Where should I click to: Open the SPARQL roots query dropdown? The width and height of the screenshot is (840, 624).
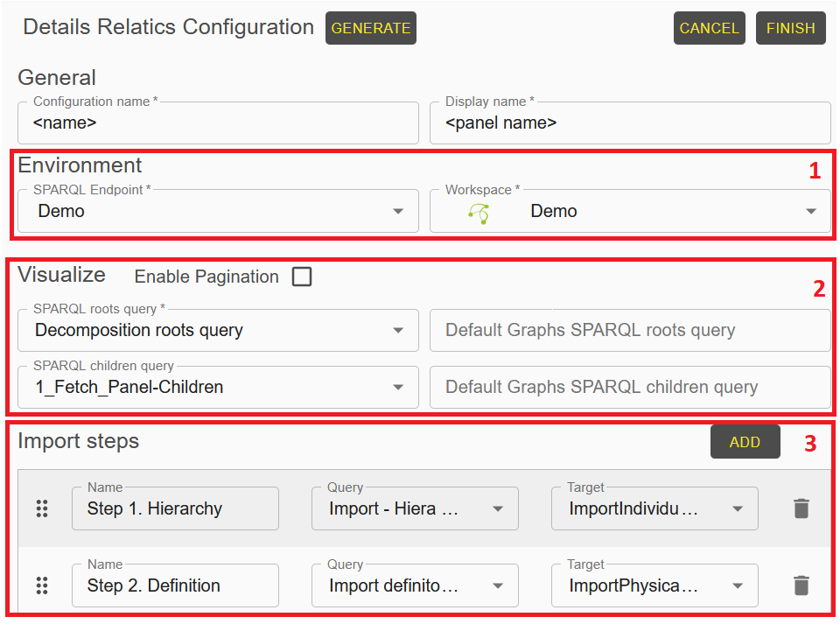click(x=398, y=331)
